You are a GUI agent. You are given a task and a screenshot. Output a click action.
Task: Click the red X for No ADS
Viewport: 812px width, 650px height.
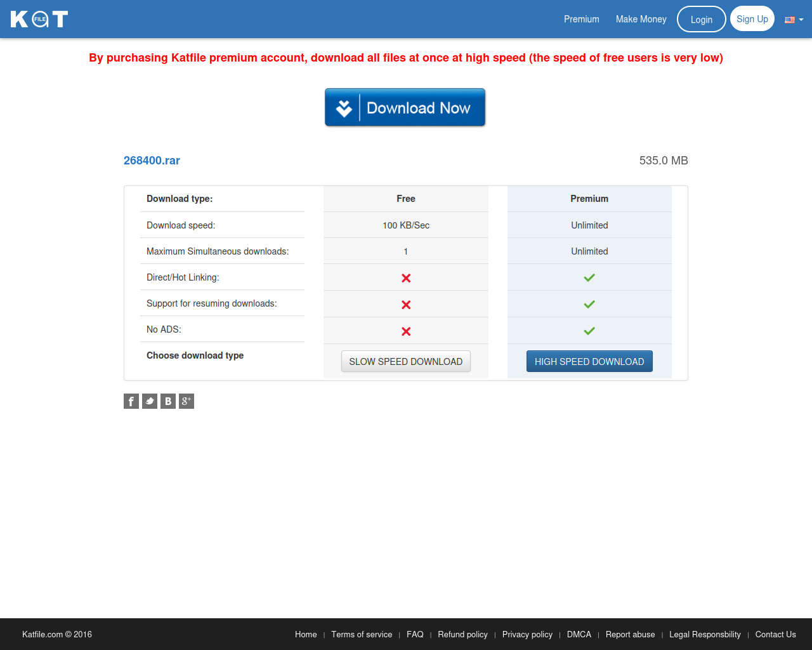click(406, 331)
